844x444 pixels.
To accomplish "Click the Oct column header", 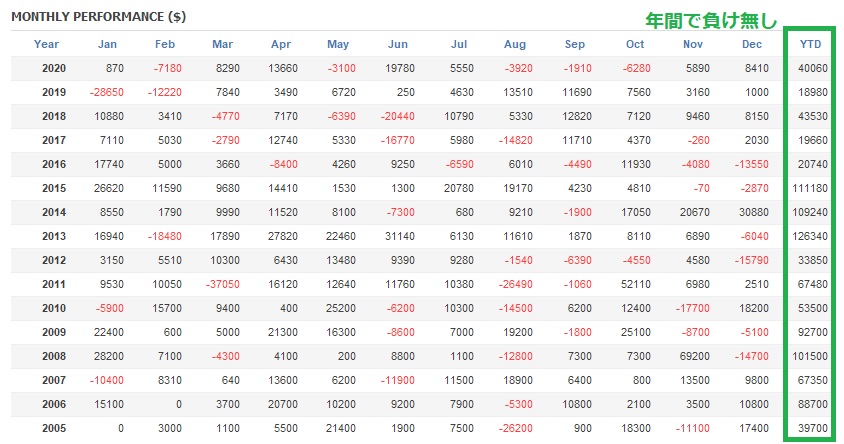I will (635, 44).
